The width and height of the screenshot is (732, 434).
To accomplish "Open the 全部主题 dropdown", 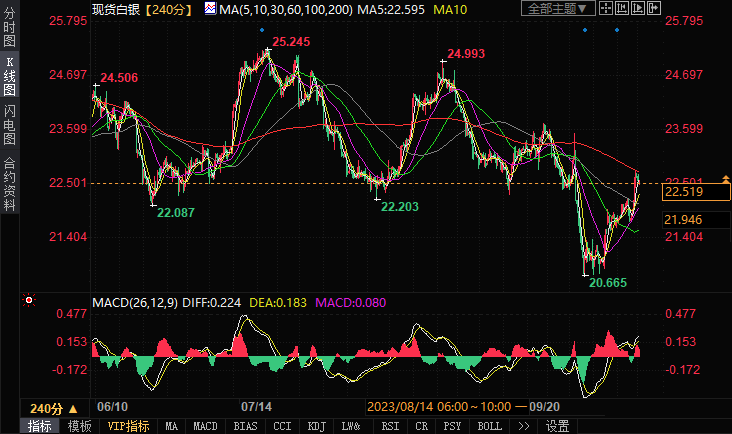I will click(558, 8).
